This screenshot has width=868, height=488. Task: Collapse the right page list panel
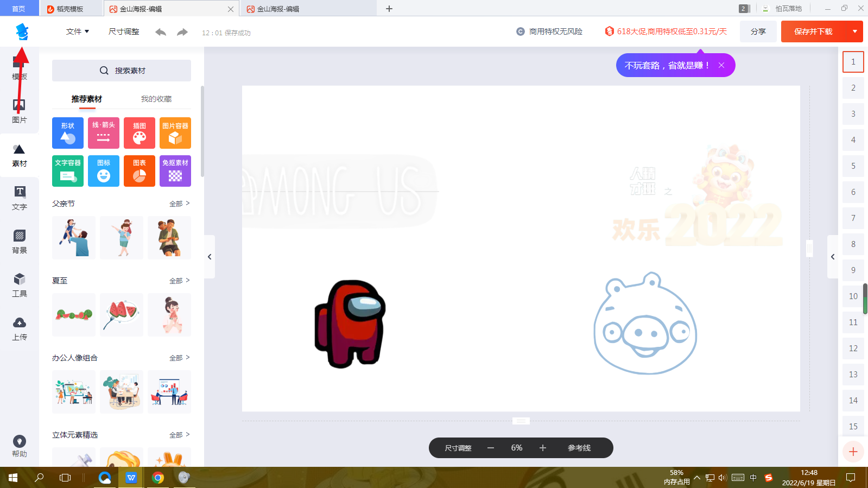click(833, 257)
